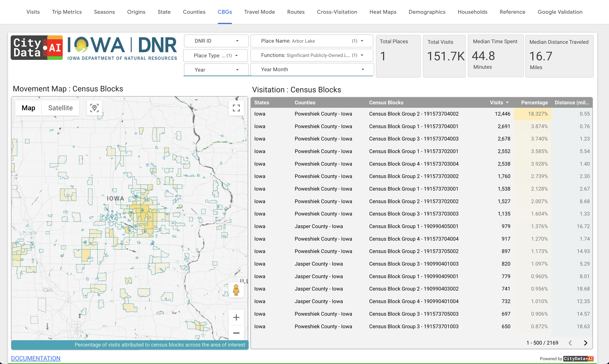Open Cross-Visitation tab
Viewport: 609px width, 364px height.
pyautogui.click(x=337, y=12)
